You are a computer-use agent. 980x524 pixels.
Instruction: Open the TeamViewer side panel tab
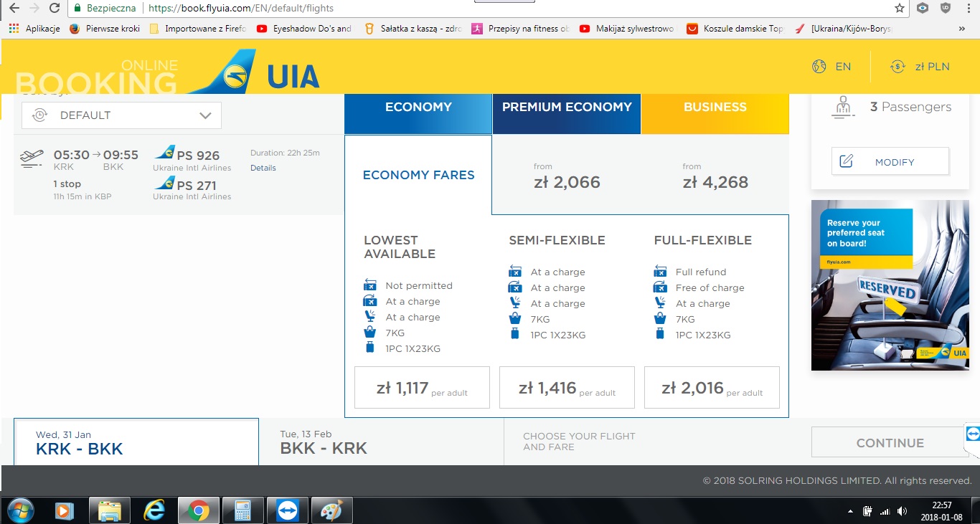tap(973, 434)
